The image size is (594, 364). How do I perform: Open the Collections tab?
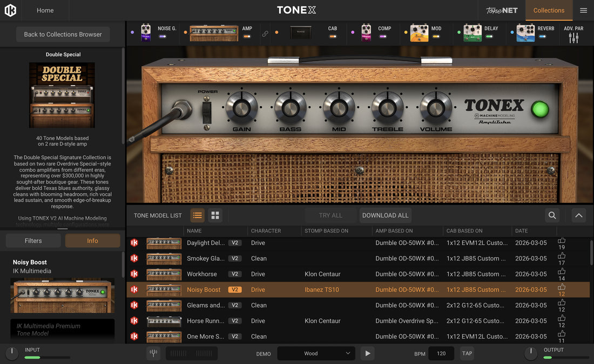(549, 10)
